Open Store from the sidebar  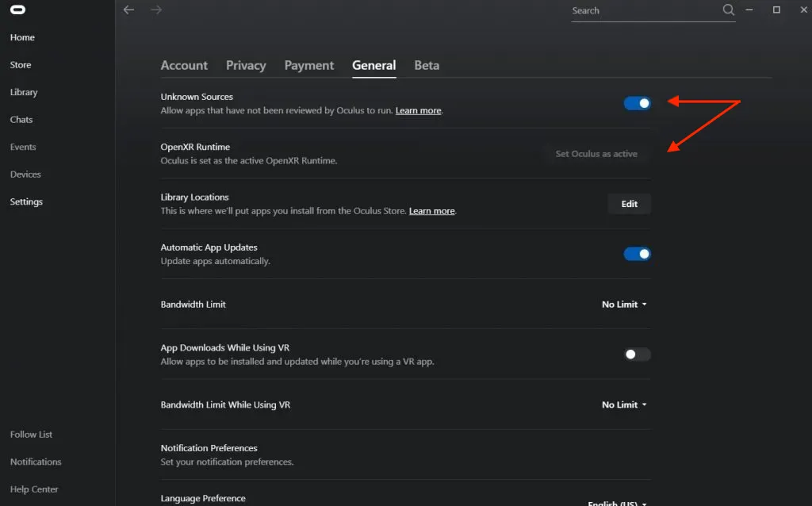click(x=21, y=65)
